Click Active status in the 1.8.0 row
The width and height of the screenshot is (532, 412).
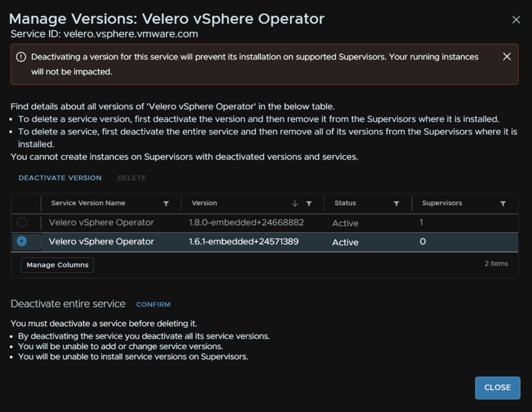(x=345, y=223)
